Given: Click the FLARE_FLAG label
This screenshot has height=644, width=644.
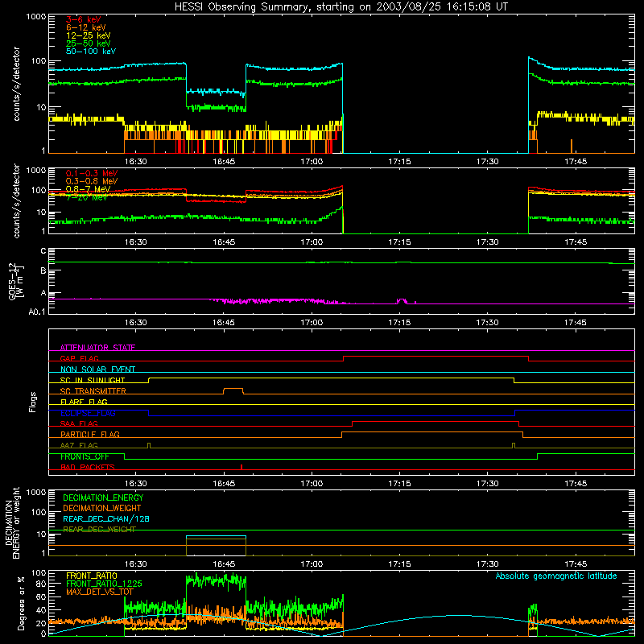Looking at the screenshot, I should tap(84, 402).
